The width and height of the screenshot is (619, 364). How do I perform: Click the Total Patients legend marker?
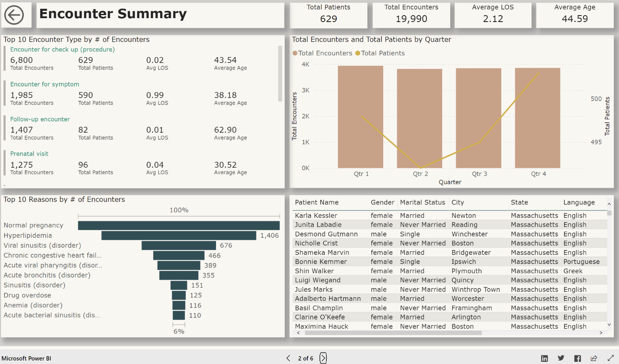358,53
